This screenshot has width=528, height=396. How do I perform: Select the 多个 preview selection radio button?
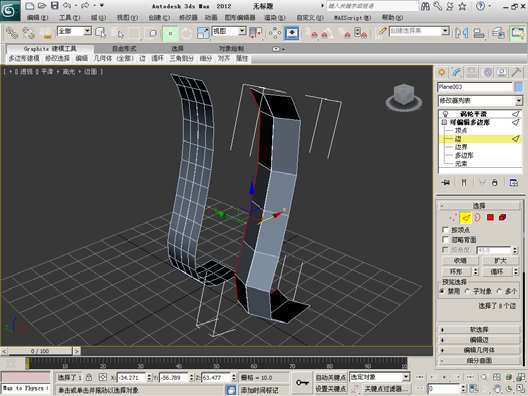(x=500, y=291)
